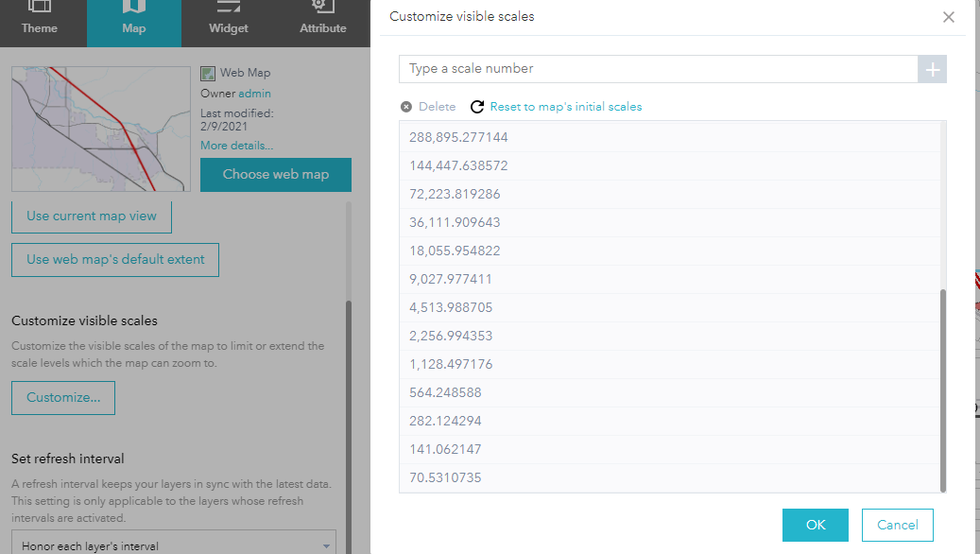
Task: Click Use current map view
Action: 91,216
